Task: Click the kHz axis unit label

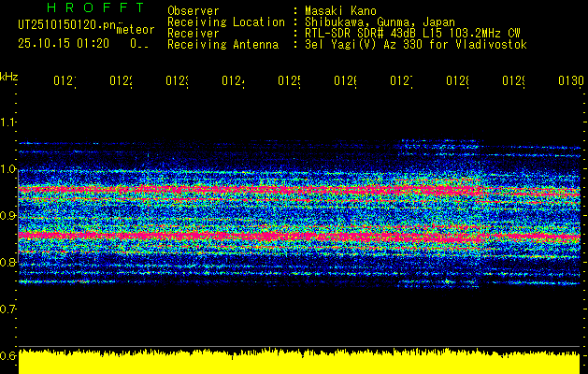Action: (x=8, y=78)
